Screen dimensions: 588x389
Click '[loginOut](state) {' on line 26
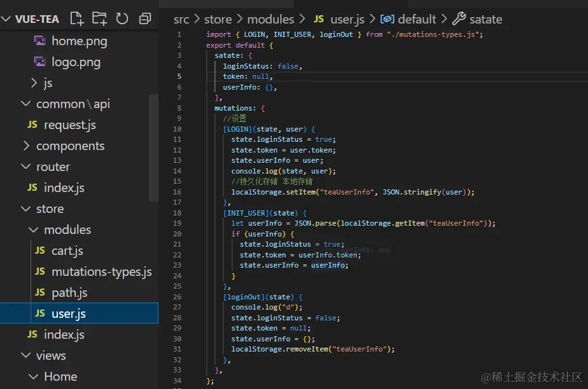pyautogui.click(x=262, y=297)
